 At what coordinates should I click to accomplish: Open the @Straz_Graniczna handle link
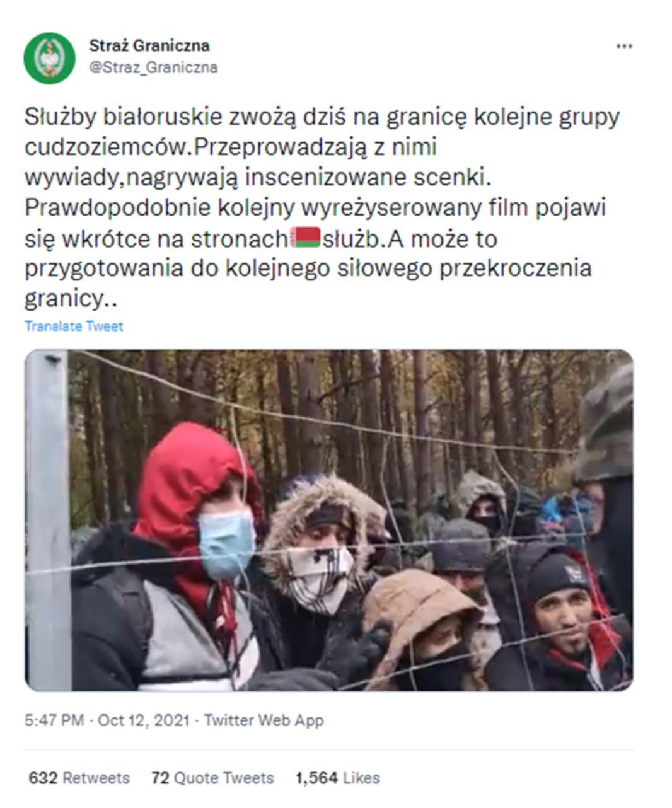point(153,67)
